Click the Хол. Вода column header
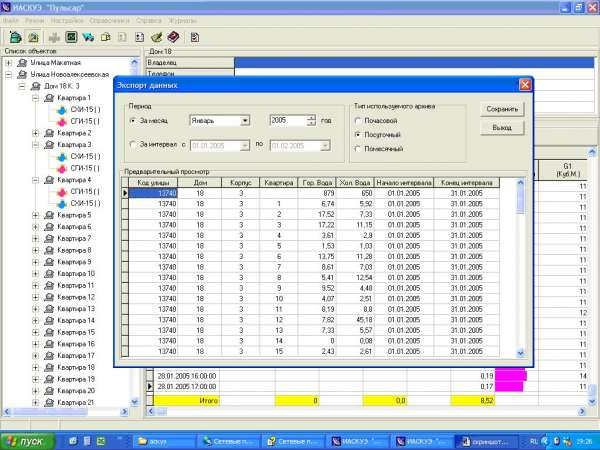The image size is (600, 450). pyautogui.click(x=355, y=183)
